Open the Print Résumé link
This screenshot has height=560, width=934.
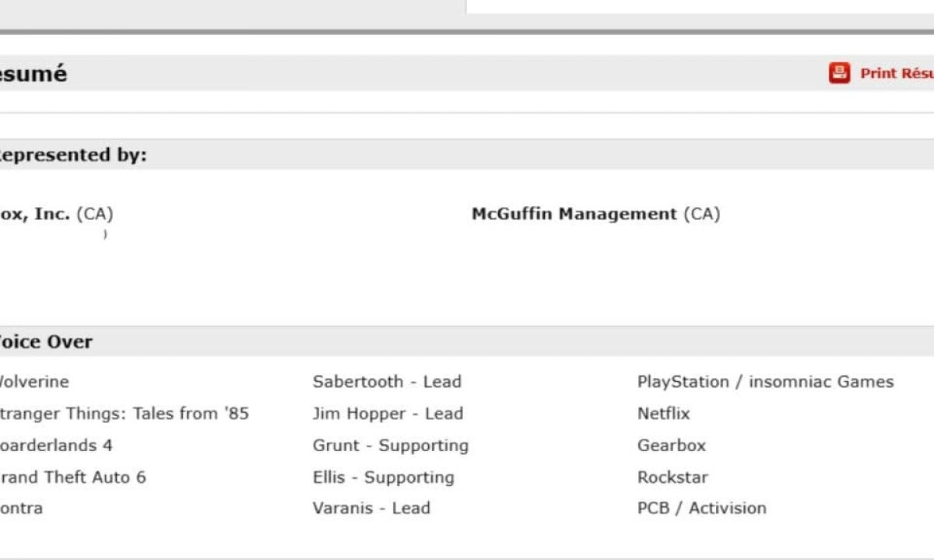[x=897, y=73]
